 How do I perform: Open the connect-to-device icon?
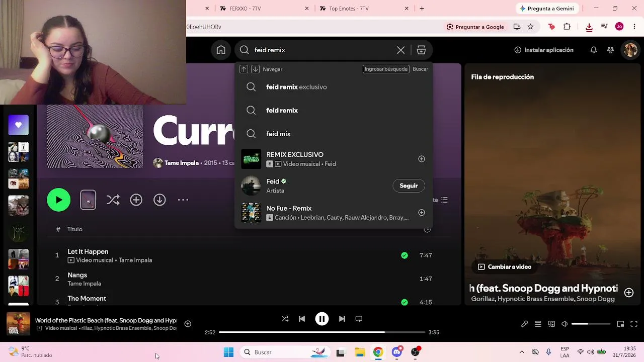551,324
